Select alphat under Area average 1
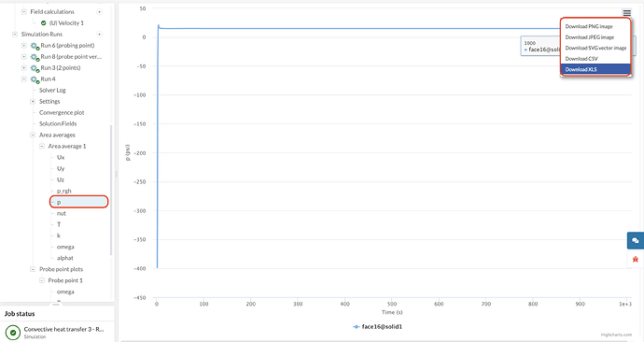The width and height of the screenshot is (644, 342). (65, 258)
